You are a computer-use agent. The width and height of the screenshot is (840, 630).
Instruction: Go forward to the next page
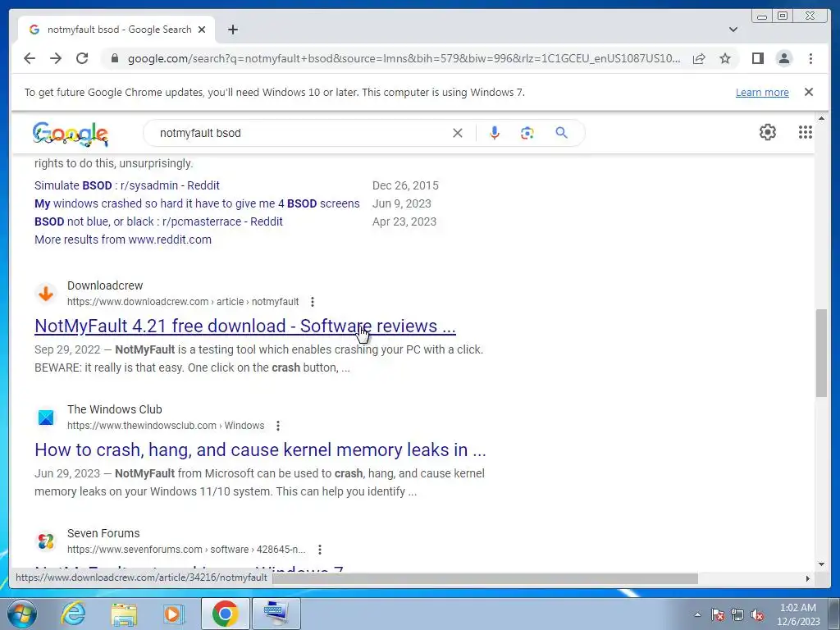click(56, 58)
